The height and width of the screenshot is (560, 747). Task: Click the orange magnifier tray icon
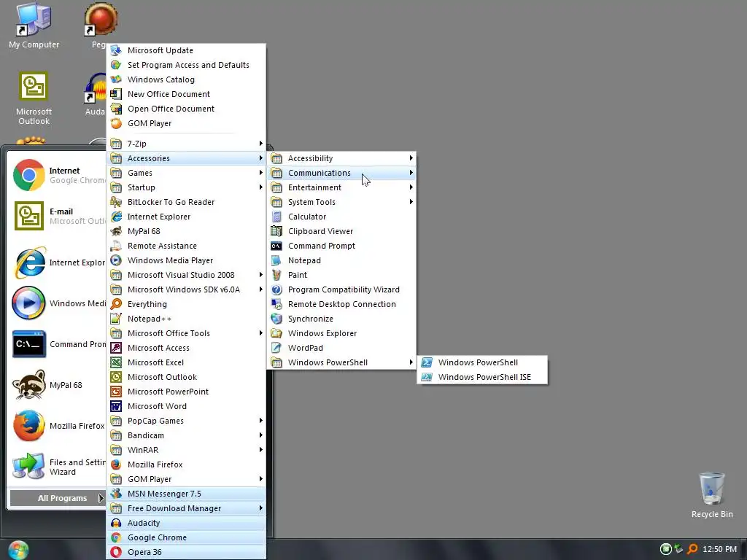[x=692, y=550]
